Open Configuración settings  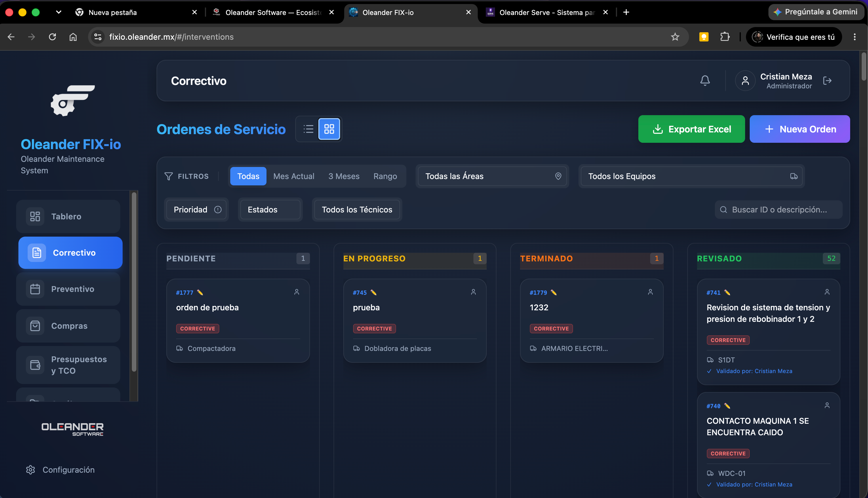[60, 470]
